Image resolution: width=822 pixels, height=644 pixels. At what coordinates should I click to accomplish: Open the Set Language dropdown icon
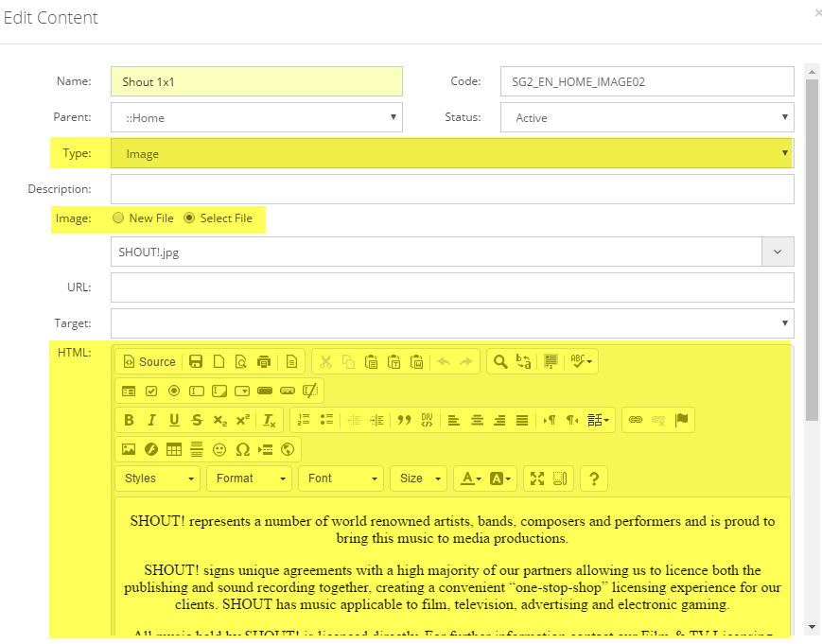point(598,420)
